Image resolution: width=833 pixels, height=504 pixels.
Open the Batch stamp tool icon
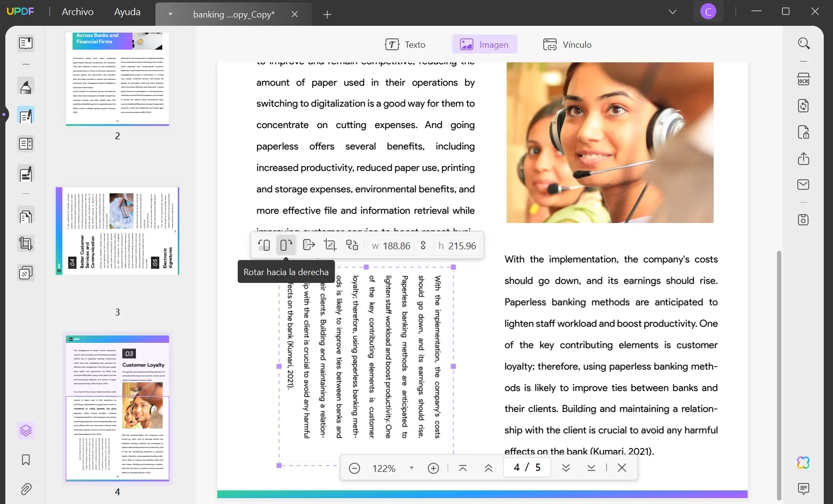point(26,273)
